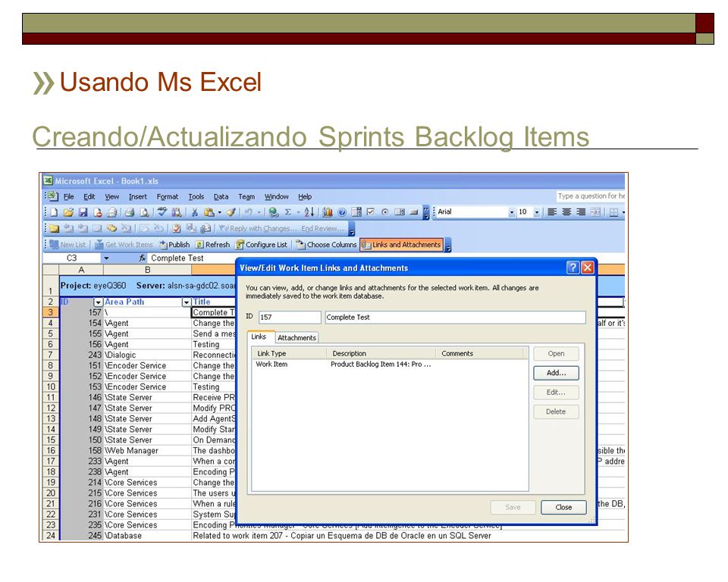The image size is (728, 582).
Task: Open Print Preview with magnifier page icon
Action: [x=144, y=212]
